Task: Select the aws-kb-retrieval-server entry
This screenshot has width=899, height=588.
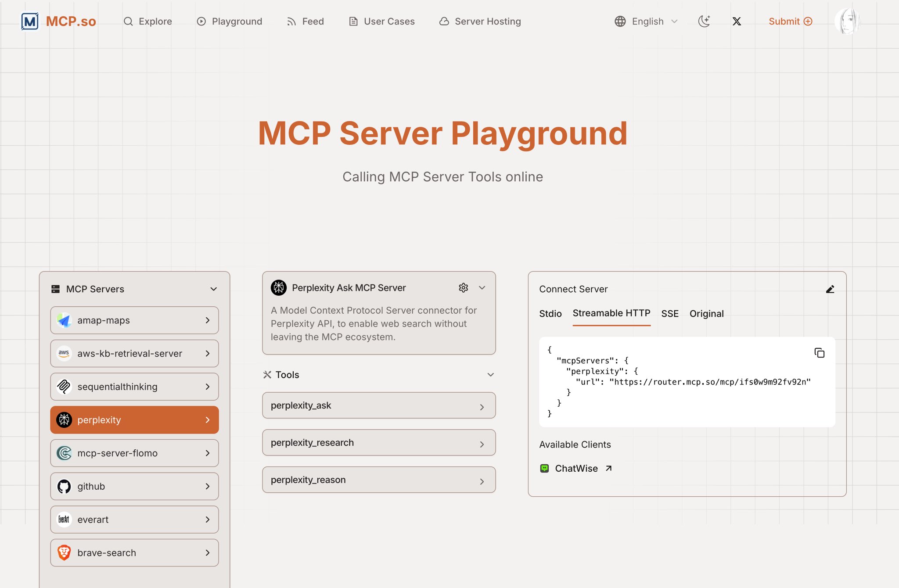Action: pos(134,353)
